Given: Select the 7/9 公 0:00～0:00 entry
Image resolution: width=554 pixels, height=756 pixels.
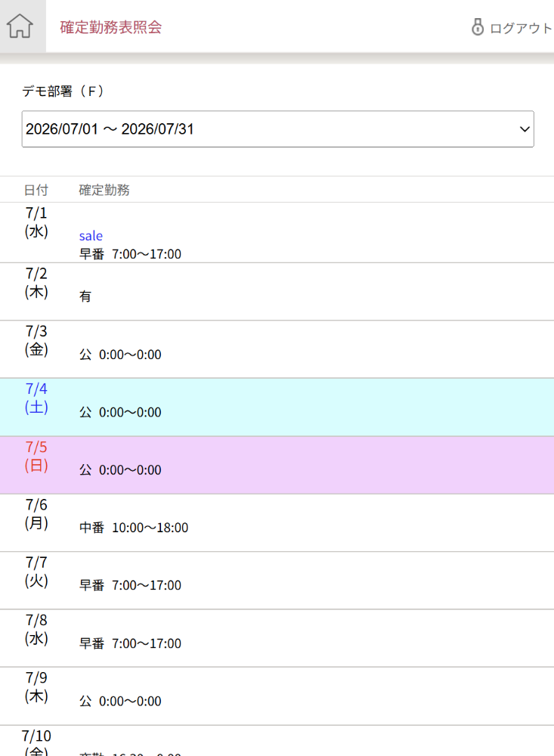Looking at the screenshot, I should pos(120,701).
